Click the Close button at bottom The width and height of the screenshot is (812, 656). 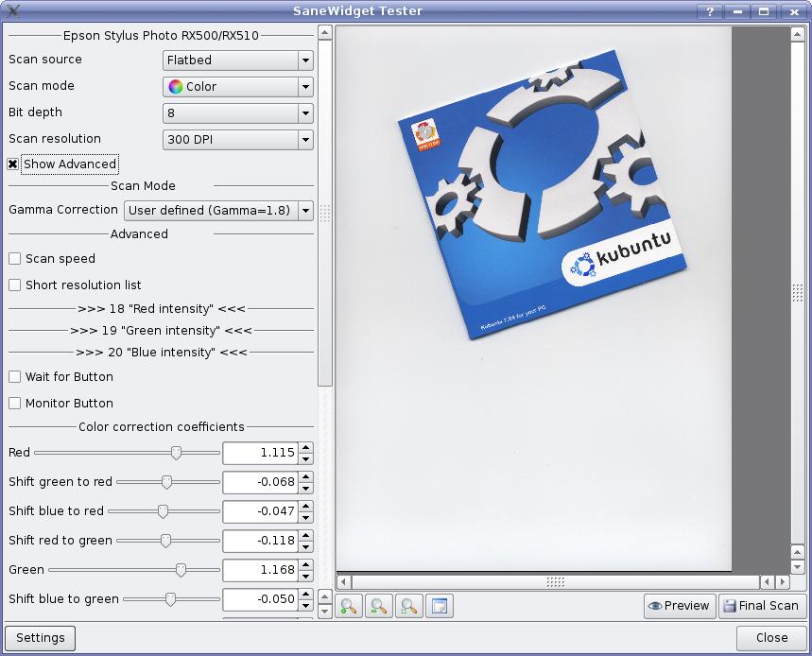(x=771, y=638)
